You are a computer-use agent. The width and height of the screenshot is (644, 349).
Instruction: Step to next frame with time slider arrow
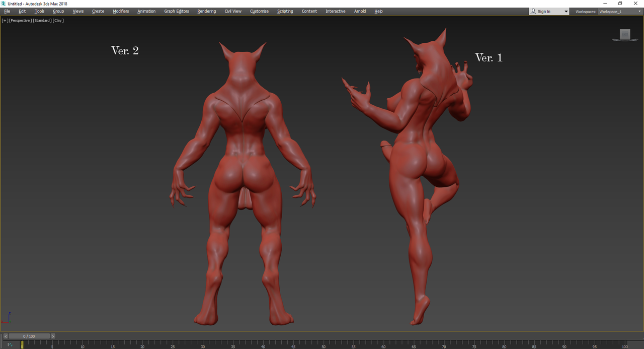pos(53,336)
